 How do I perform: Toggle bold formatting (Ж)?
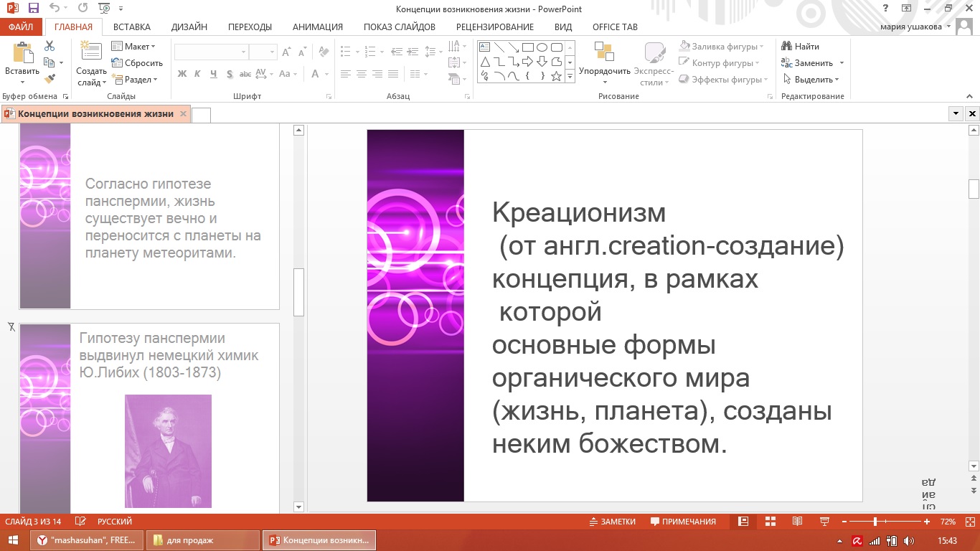coord(182,74)
